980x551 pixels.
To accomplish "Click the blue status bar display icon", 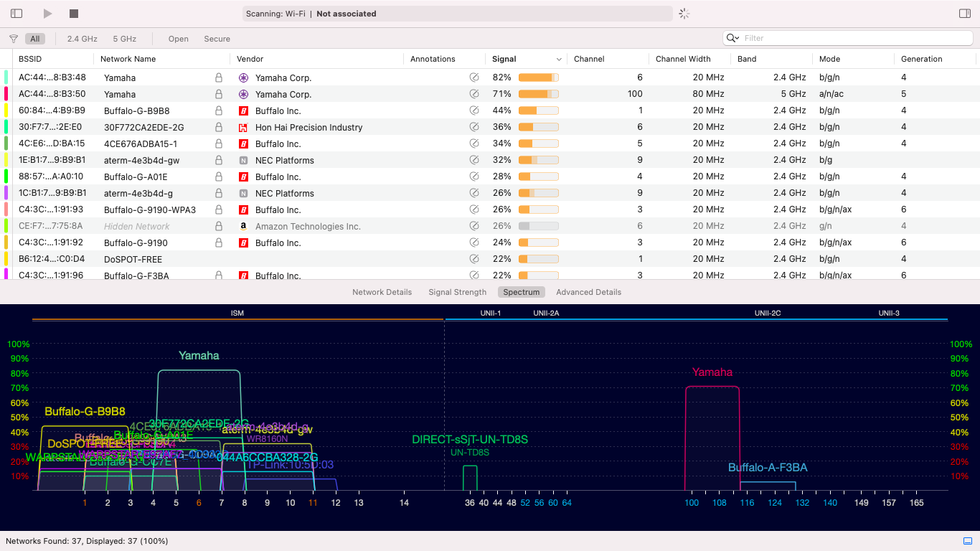I will tap(967, 541).
